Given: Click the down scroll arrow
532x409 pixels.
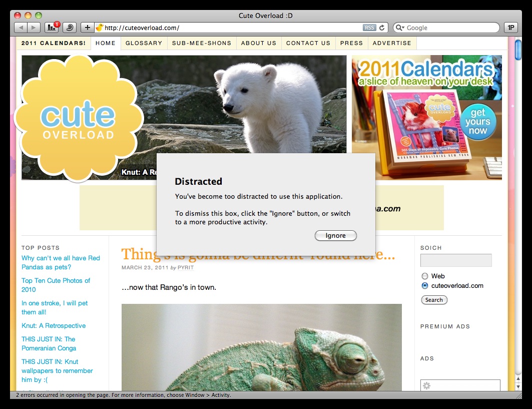Looking at the screenshot, I should 518,386.
